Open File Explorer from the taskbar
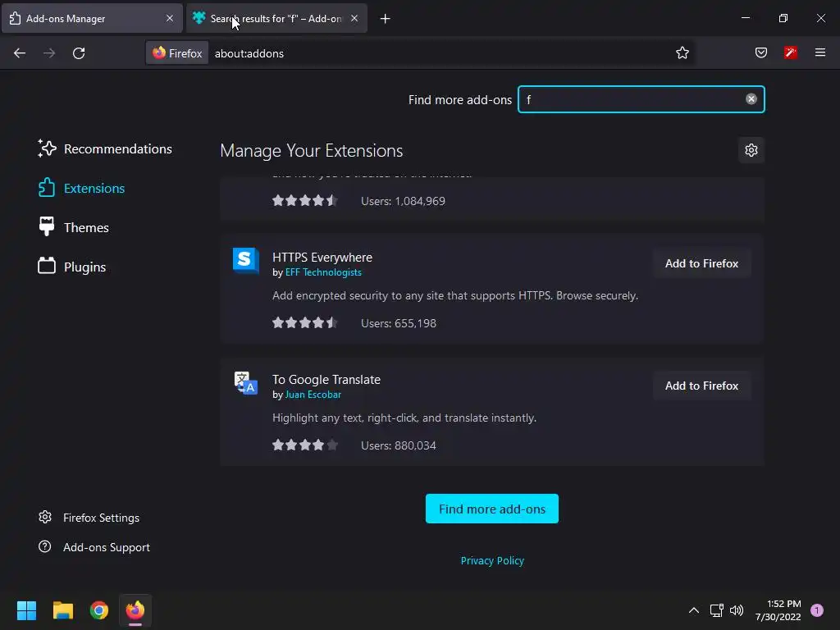Image resolution: width=840 pixels, height=630 pixels. (62, 610)
